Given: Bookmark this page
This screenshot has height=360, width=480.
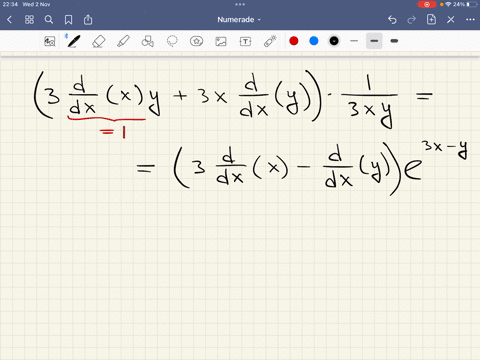Looking at the screenshot, I should (x=68, y=20).
